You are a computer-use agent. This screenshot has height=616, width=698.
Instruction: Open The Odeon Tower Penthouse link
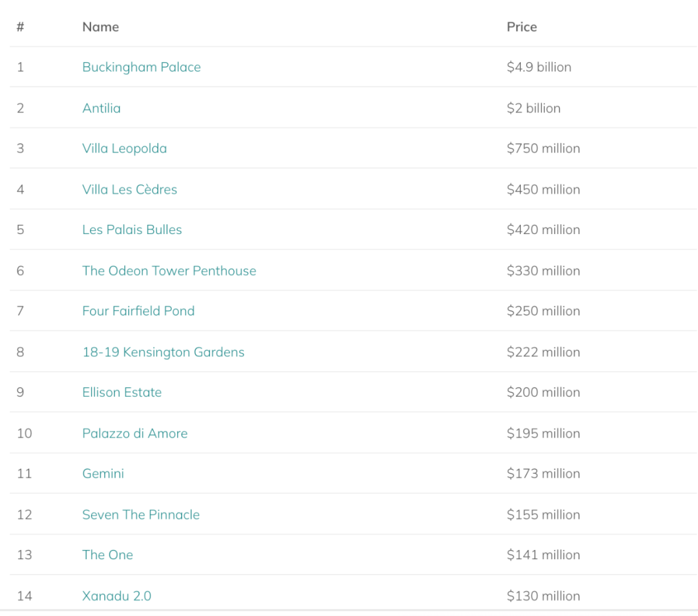(169, 271)
